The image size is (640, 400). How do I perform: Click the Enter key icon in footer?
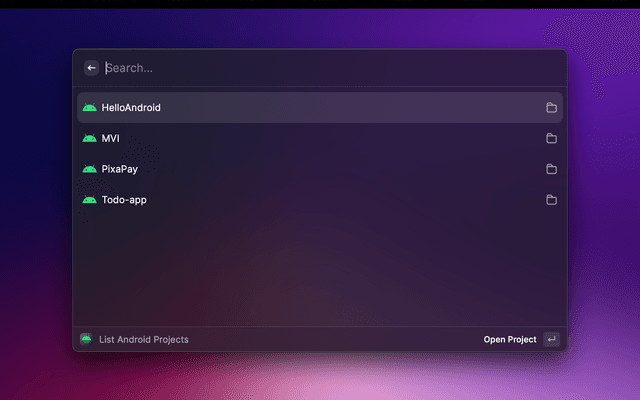coord(551,339)
